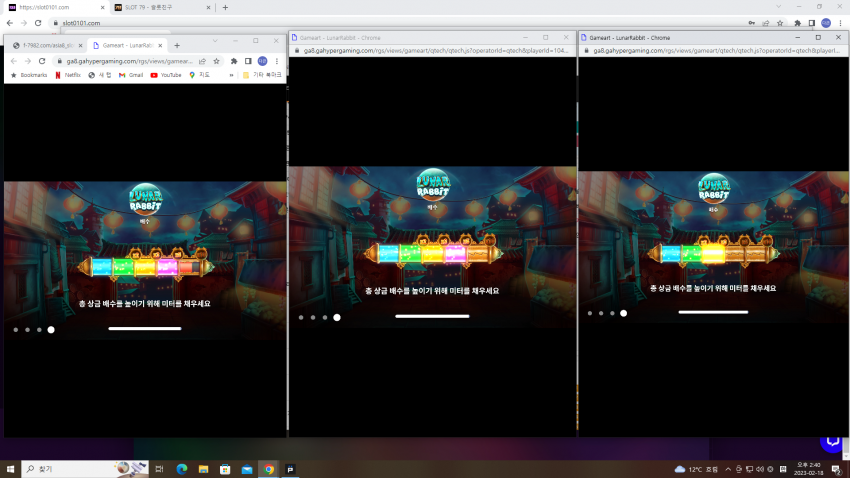Toggle side panel in left window
The width and height of the screenshot is (850, 478).
tap(248, 61)
